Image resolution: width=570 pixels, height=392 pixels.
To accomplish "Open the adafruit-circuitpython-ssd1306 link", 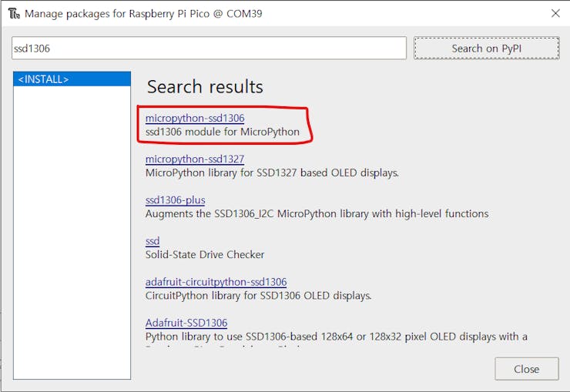I will [x=216, y=282].
